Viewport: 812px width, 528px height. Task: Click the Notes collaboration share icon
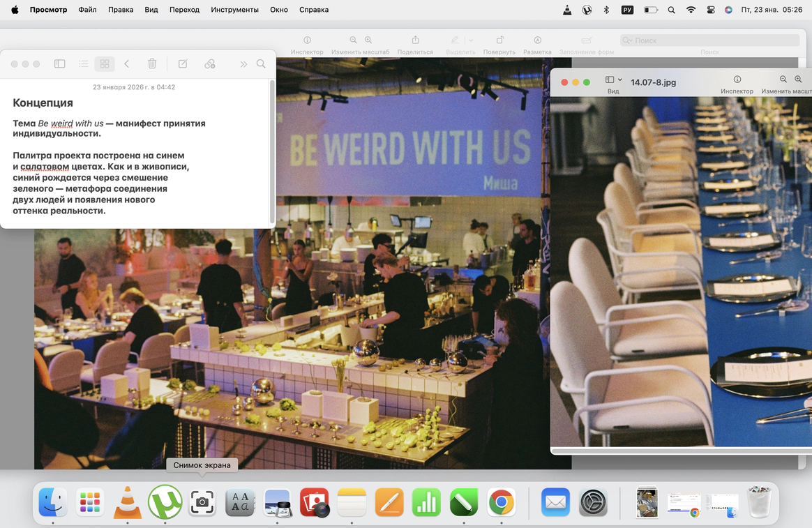[x=210, y=64]
